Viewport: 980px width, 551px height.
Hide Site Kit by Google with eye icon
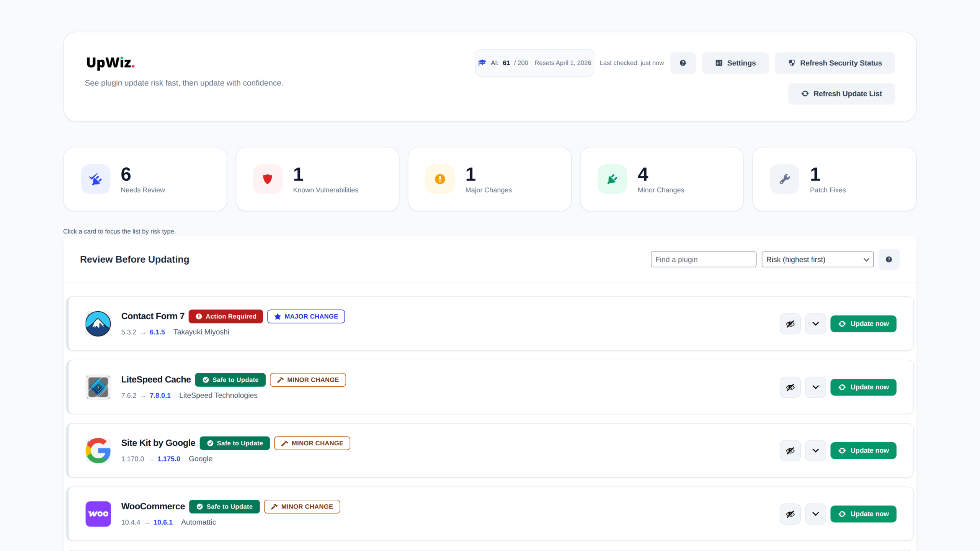pos(790,451)
